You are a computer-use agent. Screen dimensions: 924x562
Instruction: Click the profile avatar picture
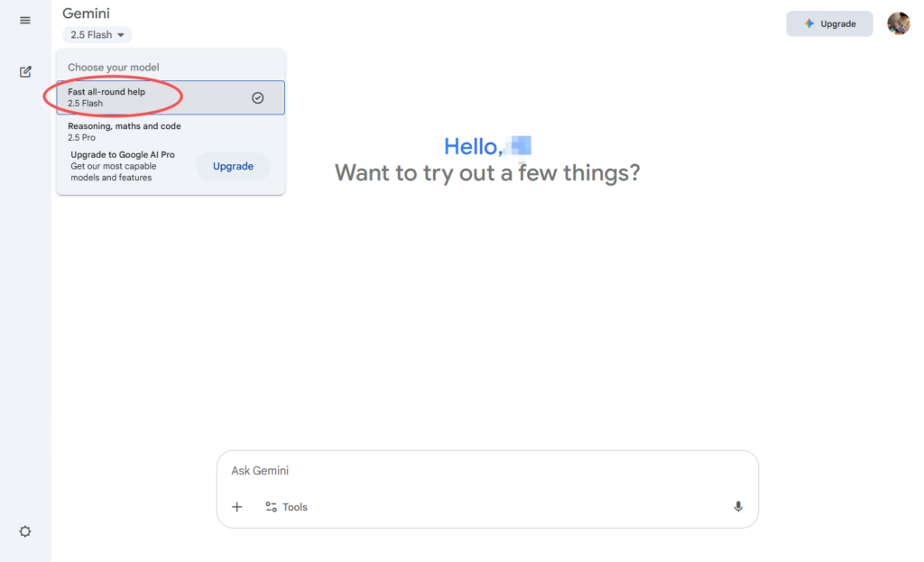pyautogui.click(x=898, y=23)
